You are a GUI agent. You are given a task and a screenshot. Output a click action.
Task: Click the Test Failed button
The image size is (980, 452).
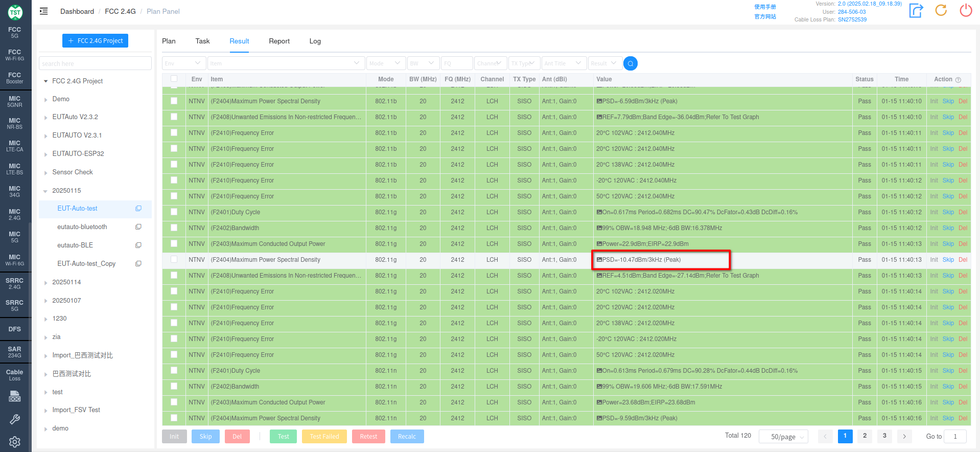point(324,437)
